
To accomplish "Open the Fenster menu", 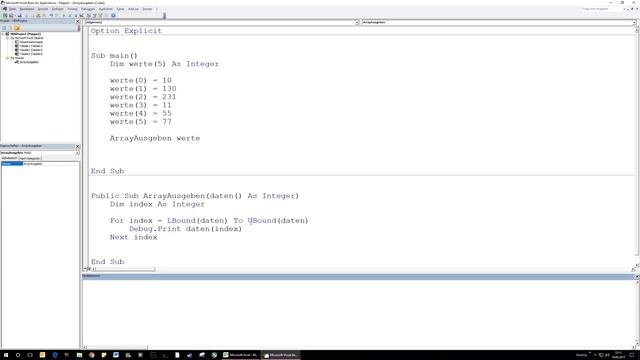I will coord(147,9).
